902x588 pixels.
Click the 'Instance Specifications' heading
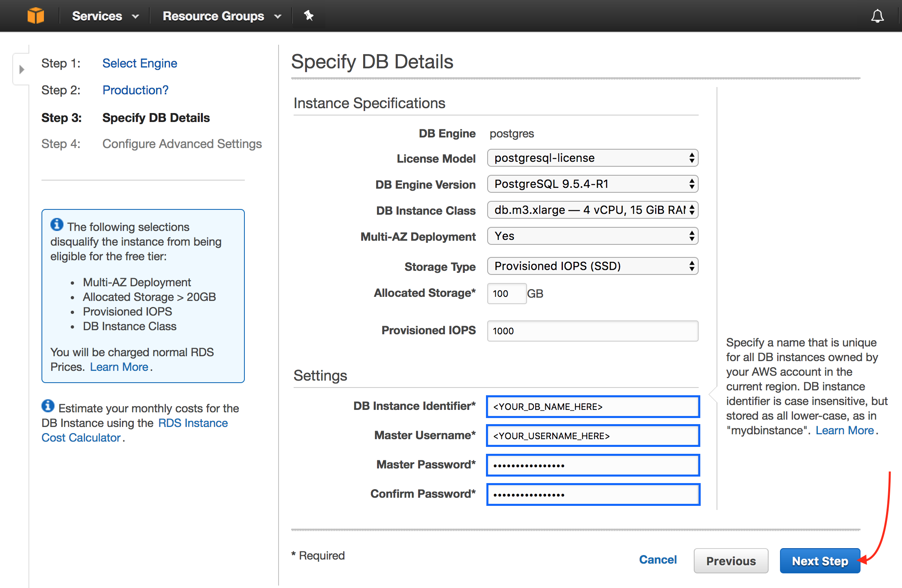369,103
